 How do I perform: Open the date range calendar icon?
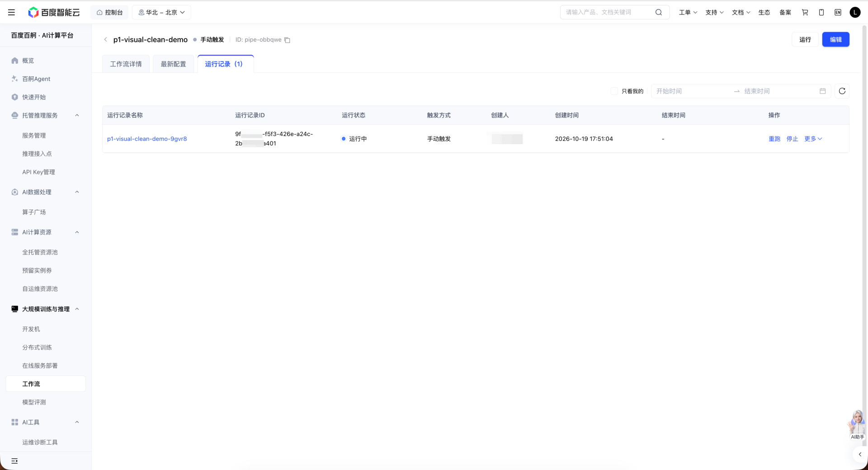pyautogui.click(x=822, y=91)
